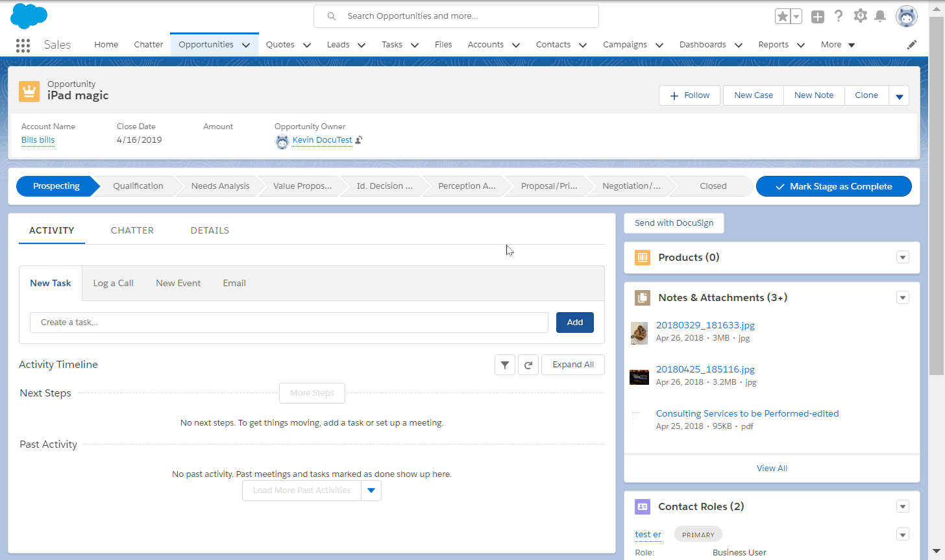Open the Opportunities tab dropdown
The height and width of the screenshot is (560, 945).
coord(246,44)
